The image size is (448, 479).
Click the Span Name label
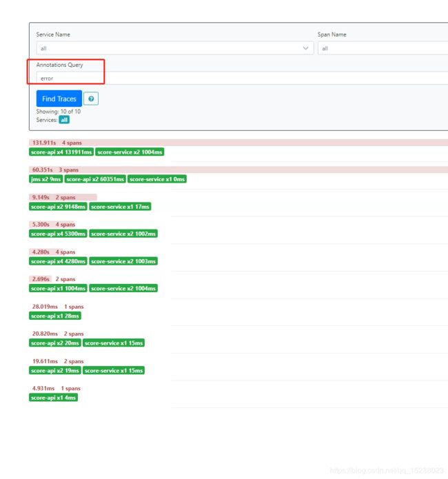coord(332,34)
